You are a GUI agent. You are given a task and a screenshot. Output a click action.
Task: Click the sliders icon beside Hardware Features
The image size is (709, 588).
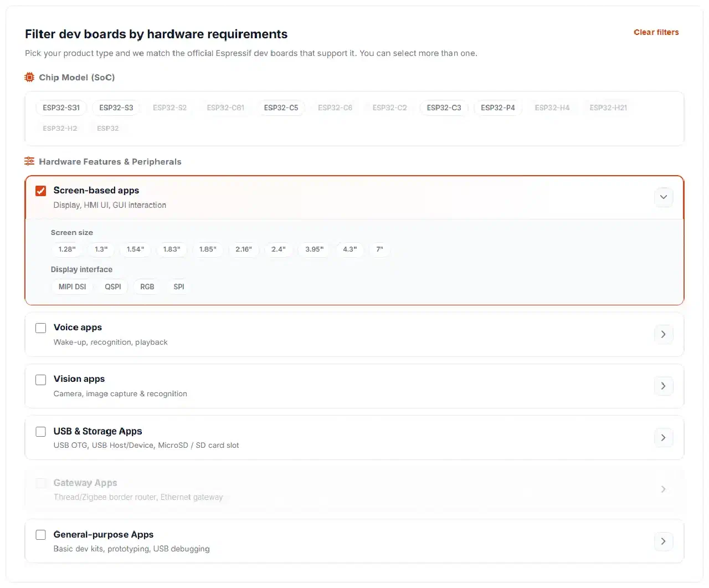[x=29, y=161]
